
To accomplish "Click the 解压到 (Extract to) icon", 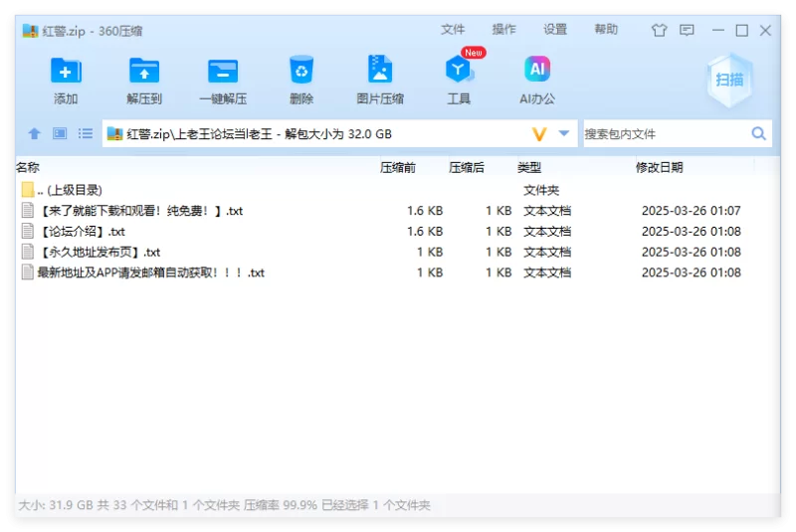I will pos(144,71).
